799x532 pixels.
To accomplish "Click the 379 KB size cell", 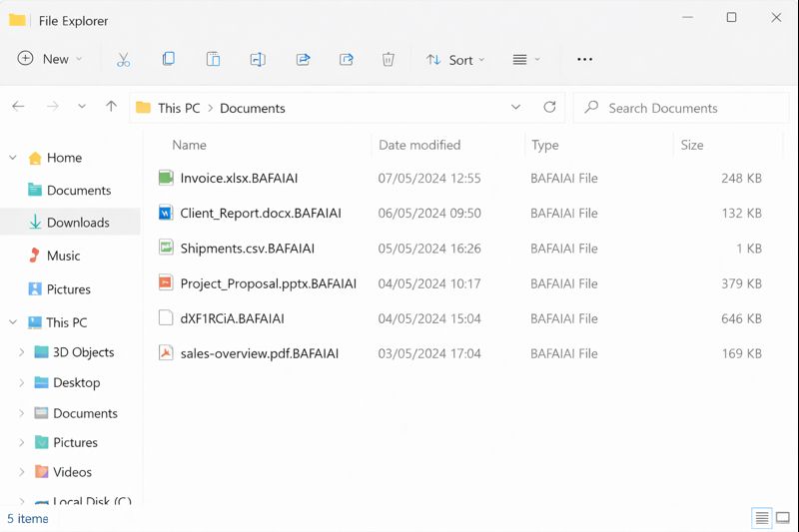I will pos(741,283).
